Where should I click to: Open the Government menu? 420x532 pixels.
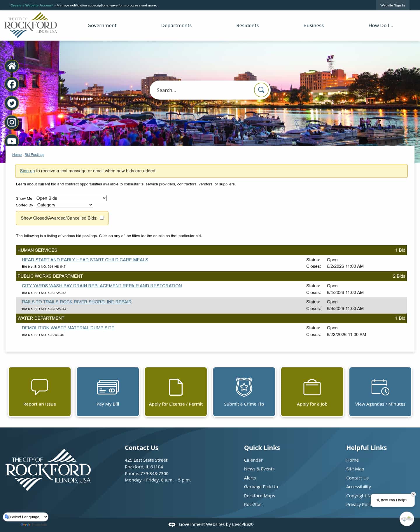[102, 25]
